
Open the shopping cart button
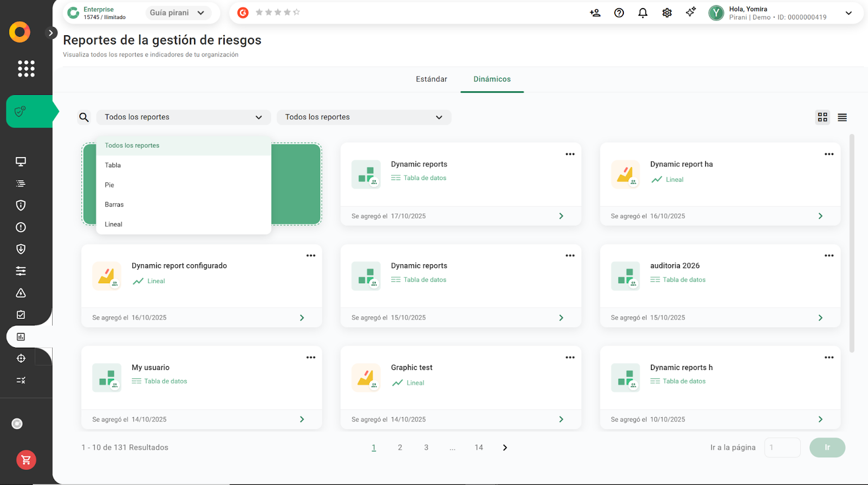(26, 460)
